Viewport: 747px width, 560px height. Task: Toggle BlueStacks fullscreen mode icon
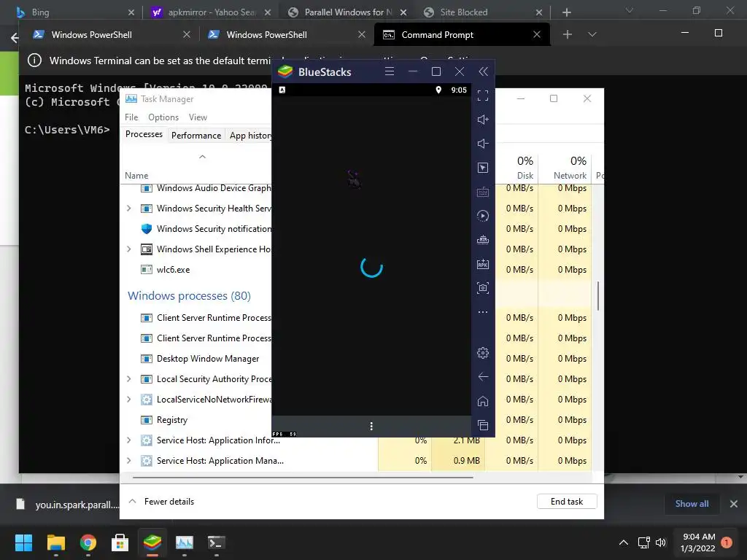pyautogui.click(x=483, y=96)
